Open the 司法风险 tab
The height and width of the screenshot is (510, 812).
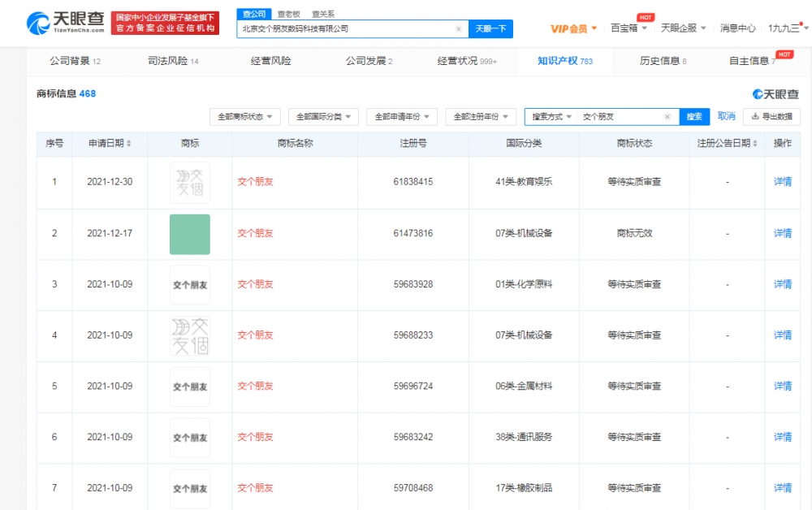[173, 61]
